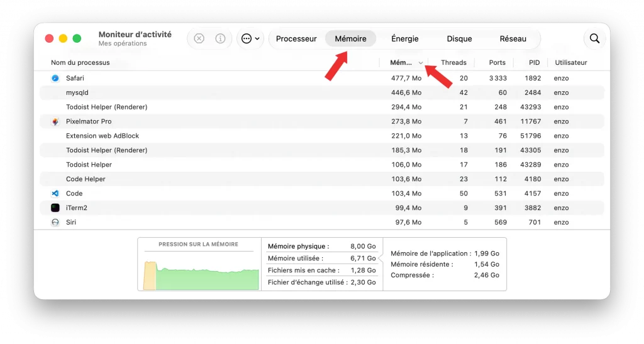Click PID 4157 cell
644x344 pixels.
click(x=533, y=193)
